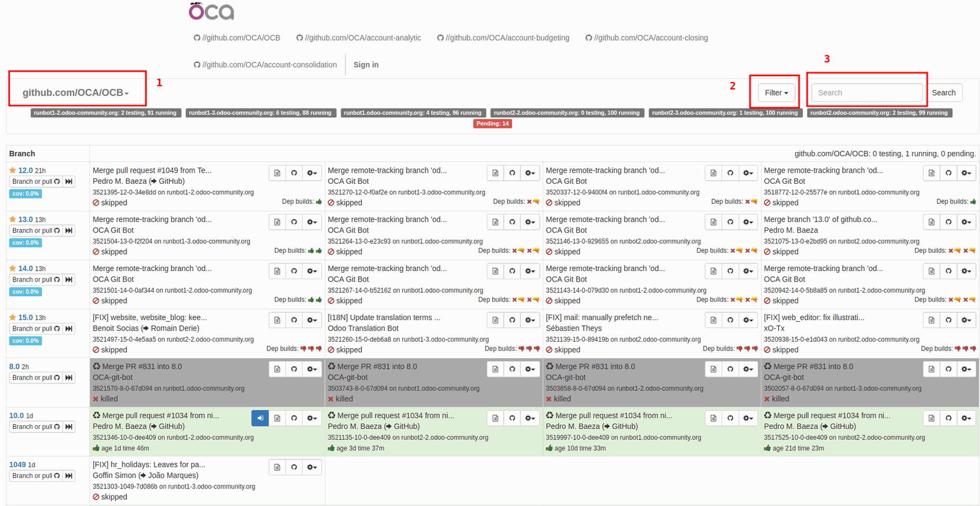Click fast-forward icon in the 13.0 branch row
Image resolution: width=980 pixels, height=506 pixels.
coord(69,230)
